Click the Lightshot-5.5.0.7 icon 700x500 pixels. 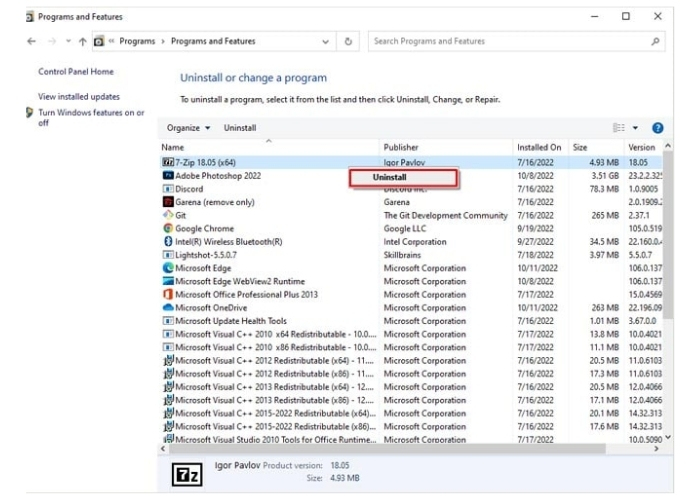[x=168, y=255]
